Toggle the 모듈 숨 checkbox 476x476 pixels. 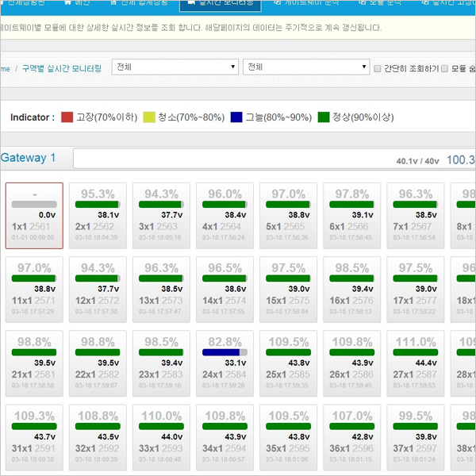click(444, 68)
